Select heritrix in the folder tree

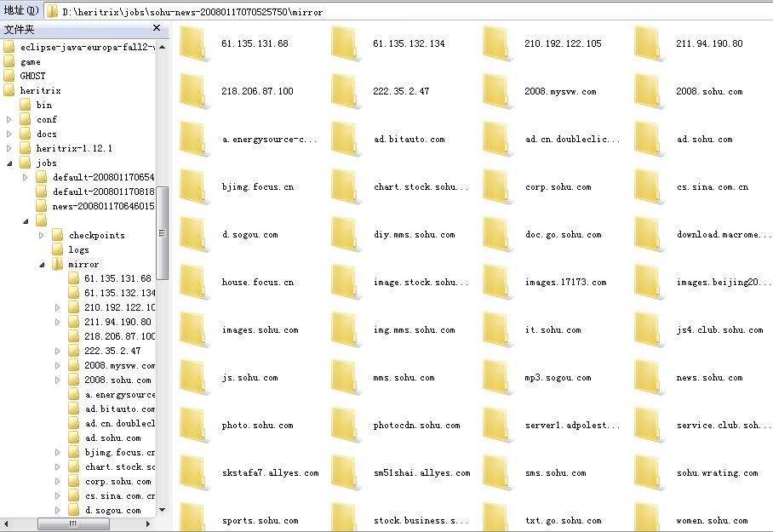(x=40, y=90)
